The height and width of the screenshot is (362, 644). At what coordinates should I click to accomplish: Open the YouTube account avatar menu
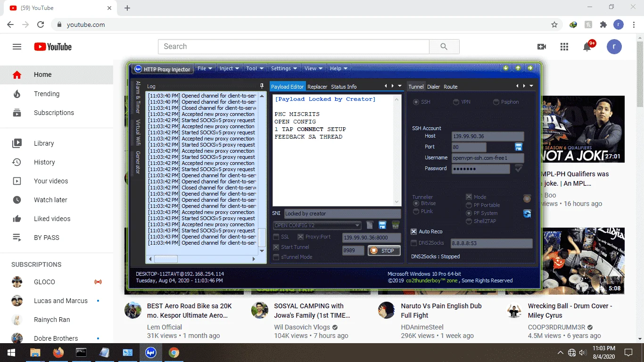[x=614, y=46]
